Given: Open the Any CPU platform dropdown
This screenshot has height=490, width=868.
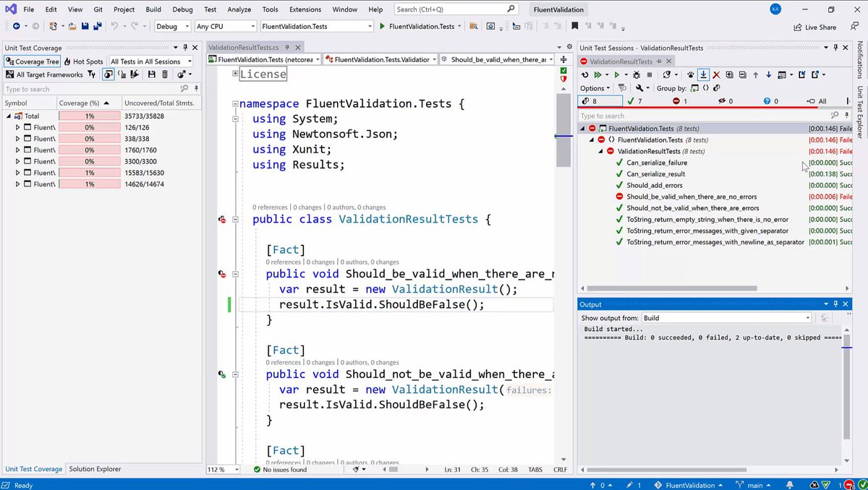Looking at the screenshot, I should pyautogui.click(x=226, y=27).
